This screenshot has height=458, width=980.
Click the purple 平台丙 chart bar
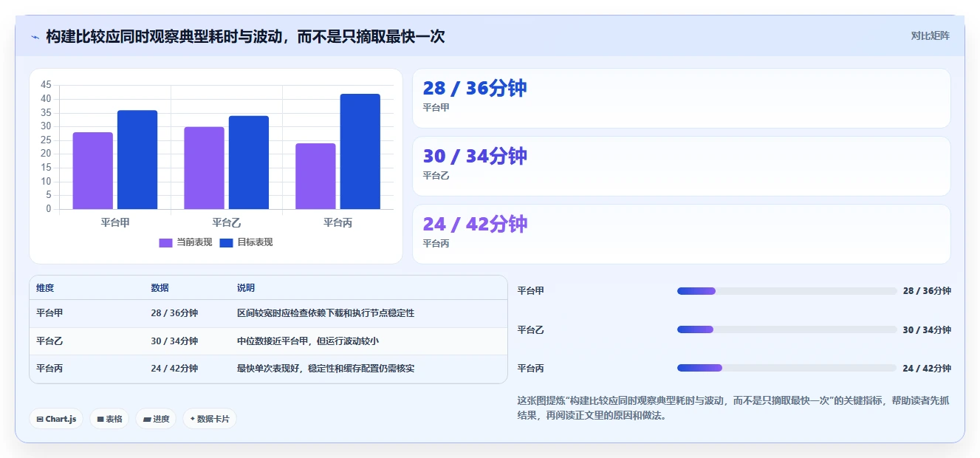[315, 176]
